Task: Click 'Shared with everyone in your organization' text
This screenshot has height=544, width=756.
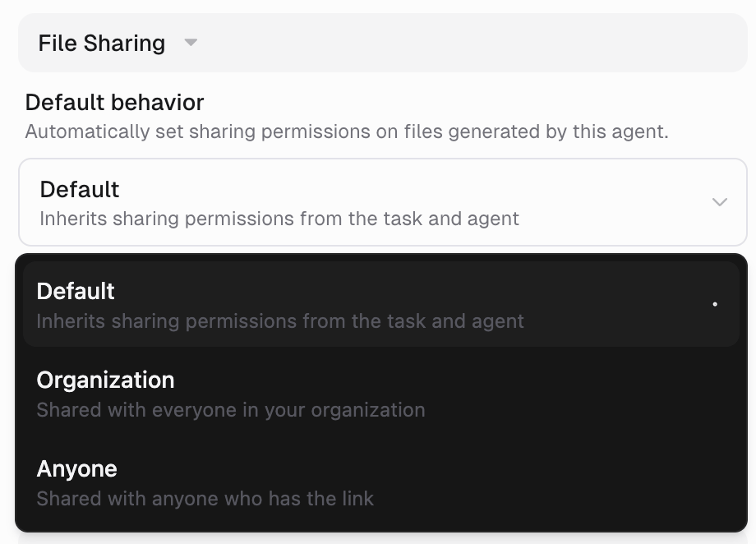Action: tap(231, 410)
